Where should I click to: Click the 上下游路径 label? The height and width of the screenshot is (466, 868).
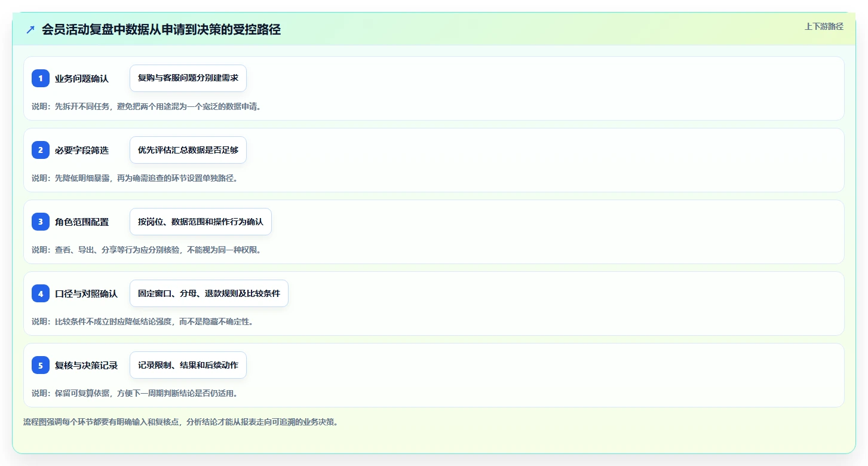(x=824, y=26)
